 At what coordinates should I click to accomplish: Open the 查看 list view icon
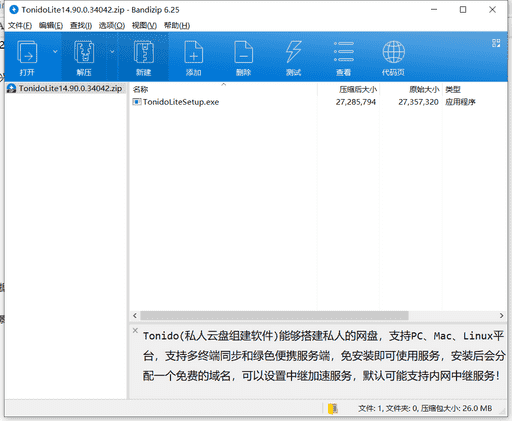point(344,58)
